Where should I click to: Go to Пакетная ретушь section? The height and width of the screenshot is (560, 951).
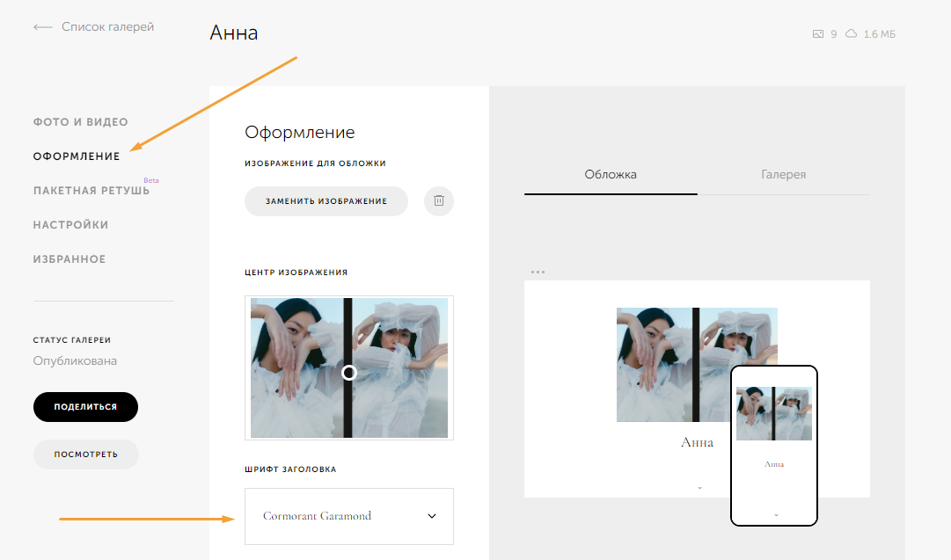(91, 191)
